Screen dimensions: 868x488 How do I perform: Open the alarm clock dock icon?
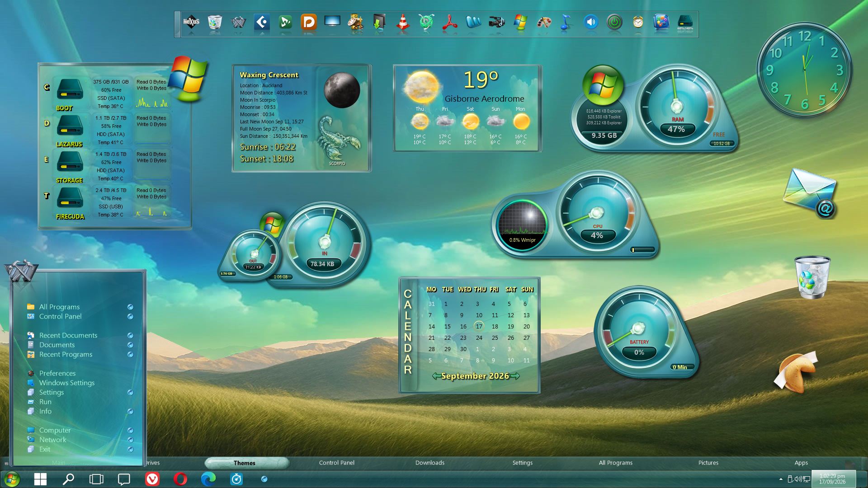click(638, 22)
